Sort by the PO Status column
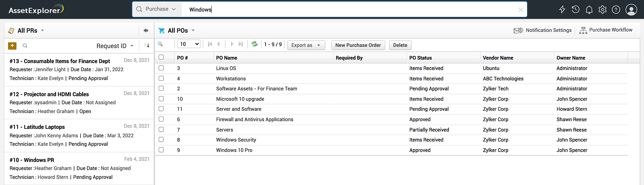This screenshot has height=185, width=644. click(x=421, y=58)
